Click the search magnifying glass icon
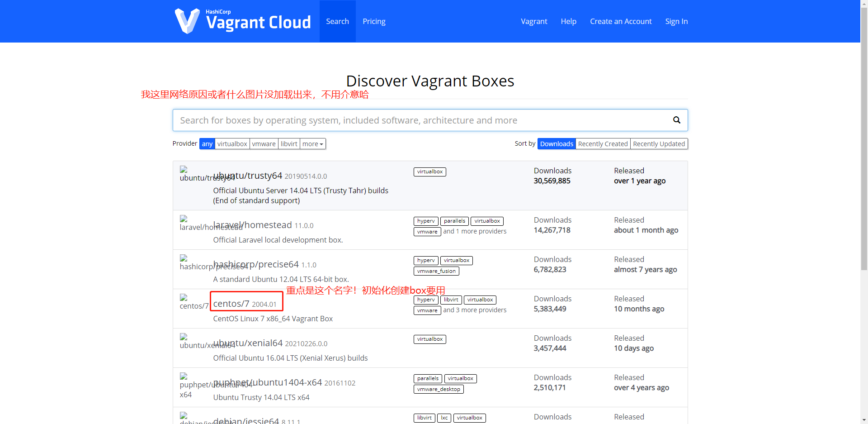The width and height of the screenshot is (868, 424). (676, 120)
